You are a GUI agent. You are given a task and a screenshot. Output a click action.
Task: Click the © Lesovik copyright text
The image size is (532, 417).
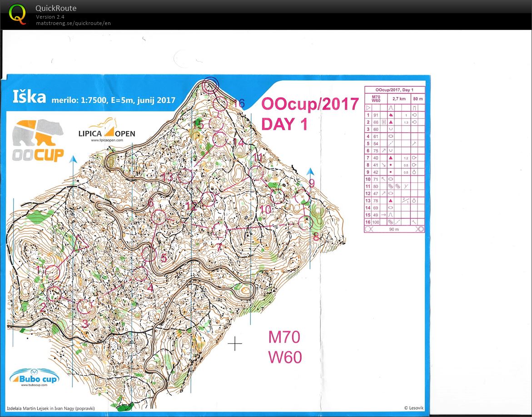413,408
